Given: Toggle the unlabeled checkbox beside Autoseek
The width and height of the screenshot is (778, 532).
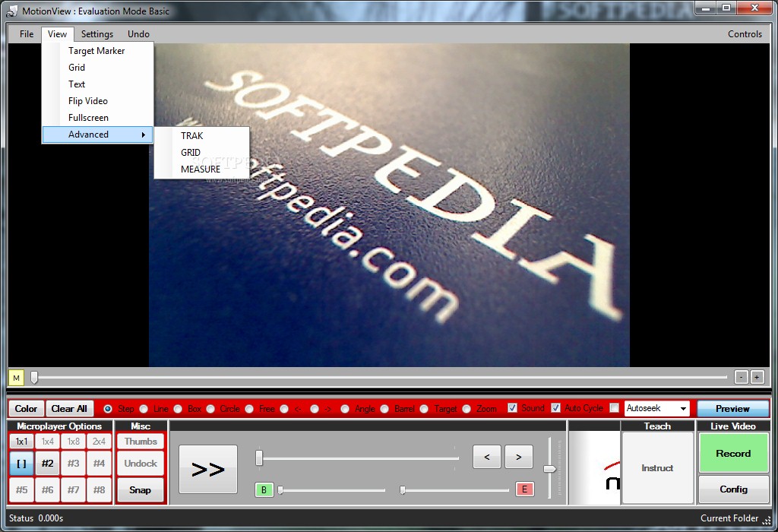Looking at the screenshot, I should click(614, 408).
